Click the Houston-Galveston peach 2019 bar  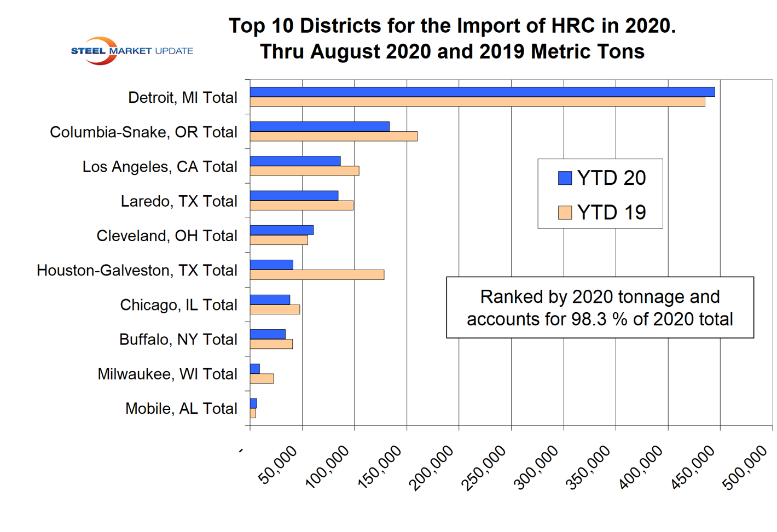tap(317, 274)
